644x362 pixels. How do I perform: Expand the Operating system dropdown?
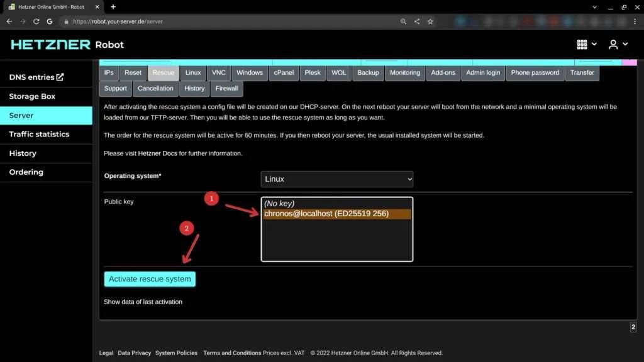click(x=337, y=179)
